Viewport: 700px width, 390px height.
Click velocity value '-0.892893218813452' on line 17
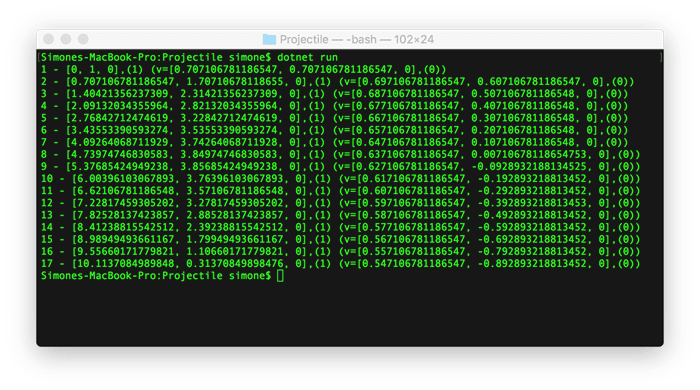pyautogui.click(x=532, y=263)
